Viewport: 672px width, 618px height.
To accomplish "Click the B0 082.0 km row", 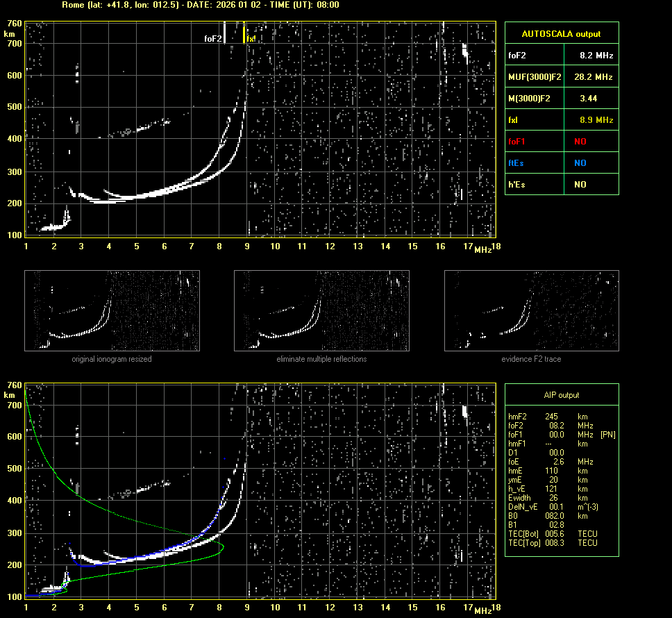I will pos(548,516).
